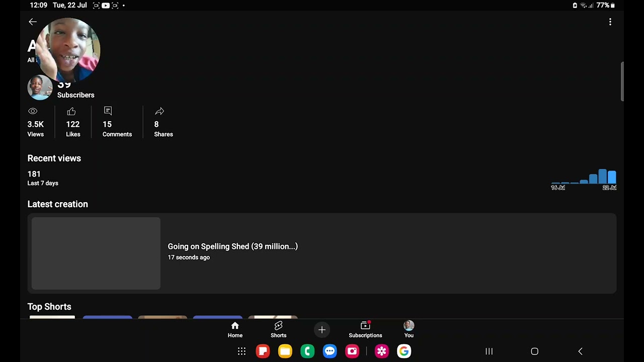Screen dimensions: 644x362
Task: Go to the Home tab
Action: coord(235,330)
